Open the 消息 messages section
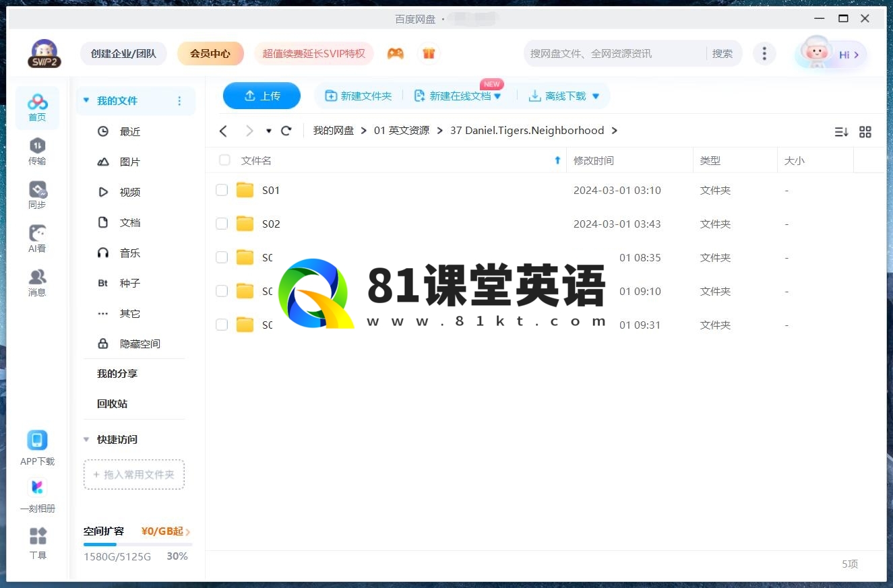This screenshot has width=893, height=588. (x=37, y=283)
